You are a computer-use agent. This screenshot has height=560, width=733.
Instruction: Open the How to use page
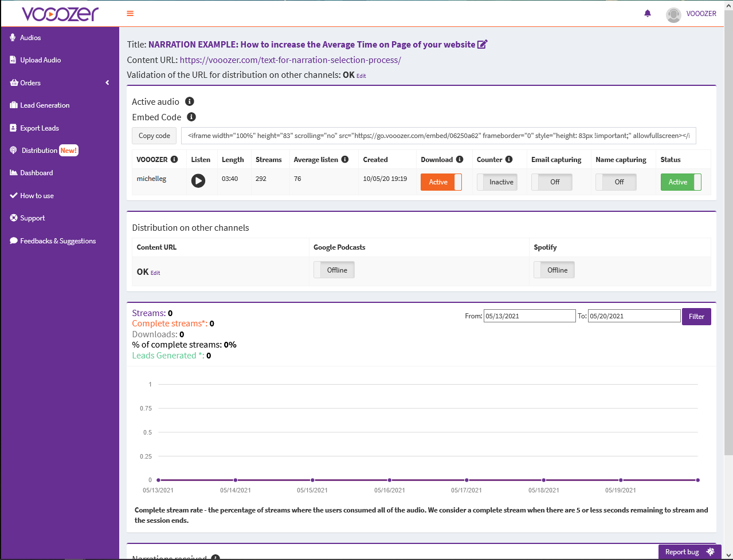point(36,195)
